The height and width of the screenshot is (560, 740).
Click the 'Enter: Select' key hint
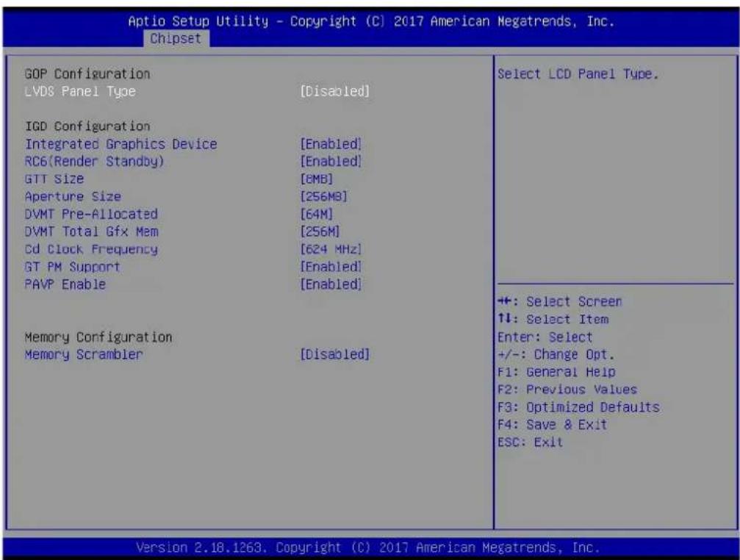(545, 337)
